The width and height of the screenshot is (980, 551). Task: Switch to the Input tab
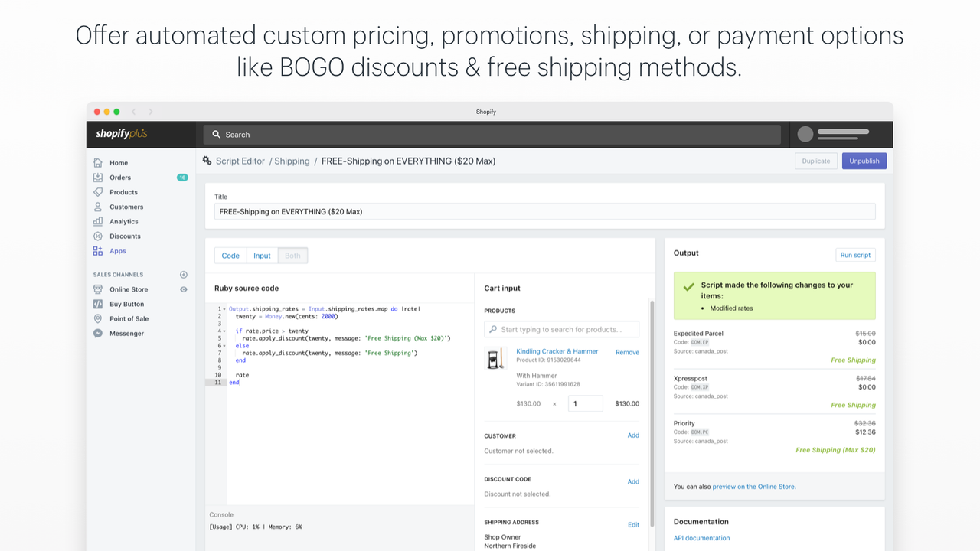(261, 256)
